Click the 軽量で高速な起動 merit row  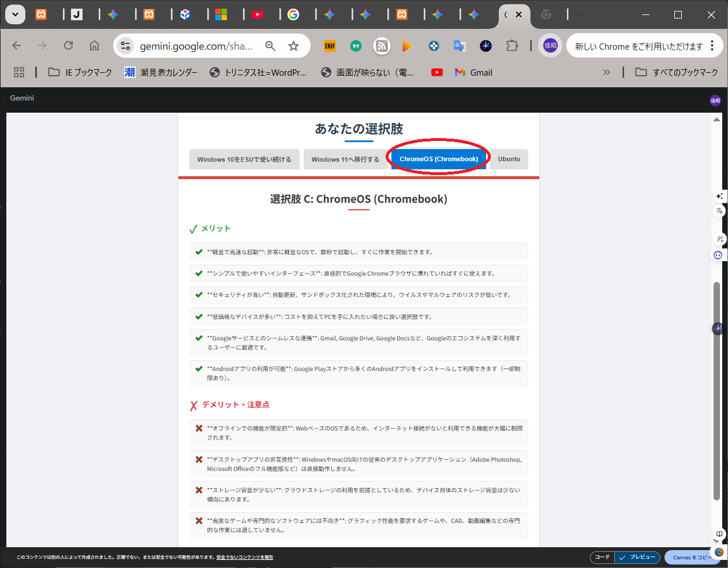(x=359, y=252)
